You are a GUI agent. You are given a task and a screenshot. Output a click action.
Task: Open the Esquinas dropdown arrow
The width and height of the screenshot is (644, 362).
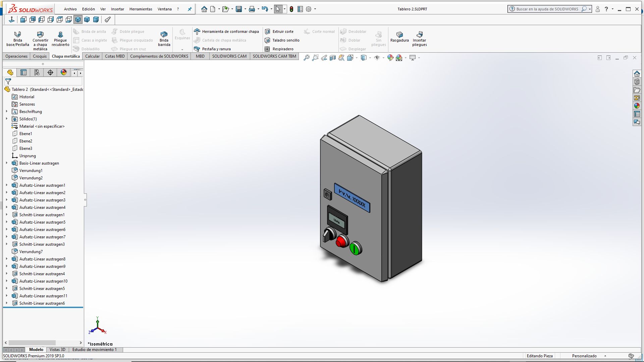coord(182,49)
